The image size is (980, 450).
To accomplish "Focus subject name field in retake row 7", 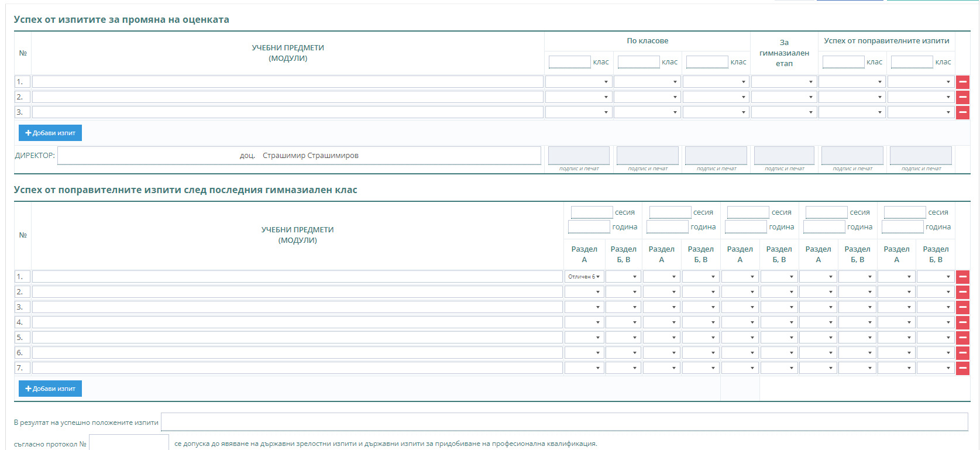I will (297, 368).
